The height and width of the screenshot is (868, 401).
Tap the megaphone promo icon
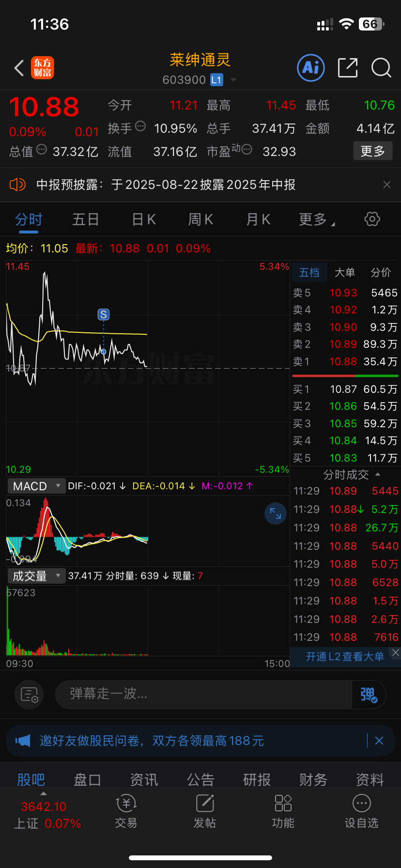pyautogui.click(x=23, y=741)
